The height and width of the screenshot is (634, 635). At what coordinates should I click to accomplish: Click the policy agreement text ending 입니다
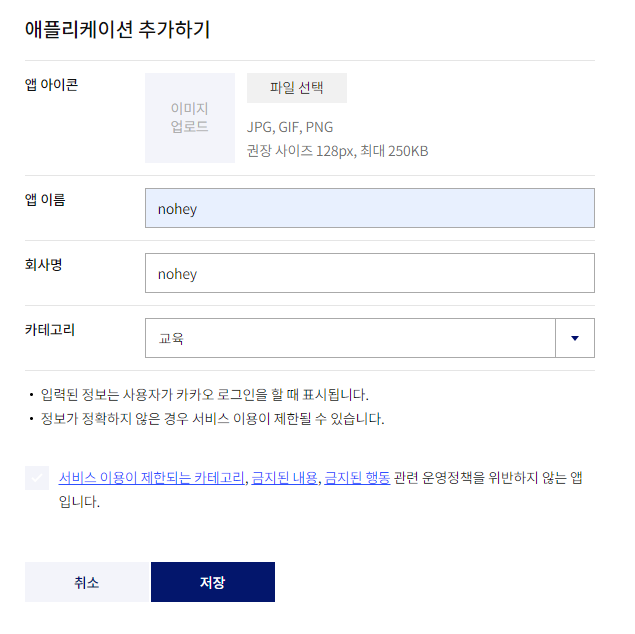[x=320, y=490]
